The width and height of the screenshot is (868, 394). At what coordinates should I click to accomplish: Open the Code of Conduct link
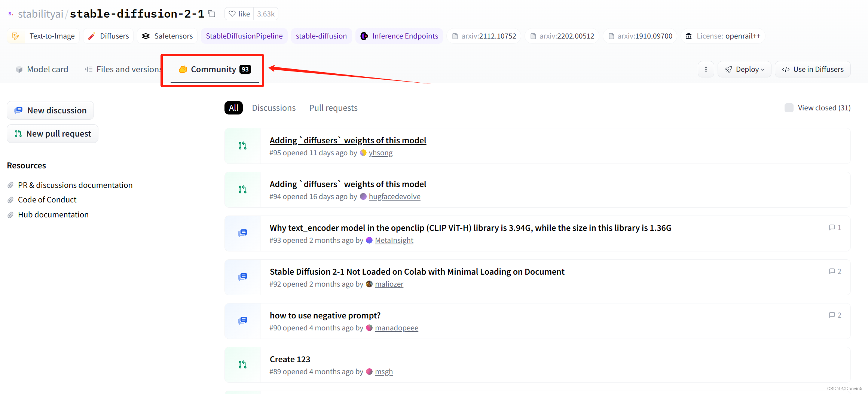(47, 199)
